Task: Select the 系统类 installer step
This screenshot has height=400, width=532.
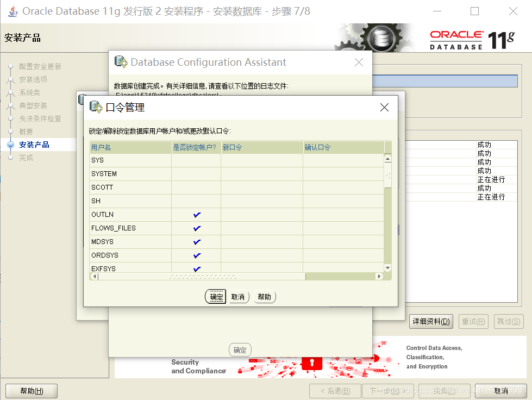Action: tap(29, 92)
